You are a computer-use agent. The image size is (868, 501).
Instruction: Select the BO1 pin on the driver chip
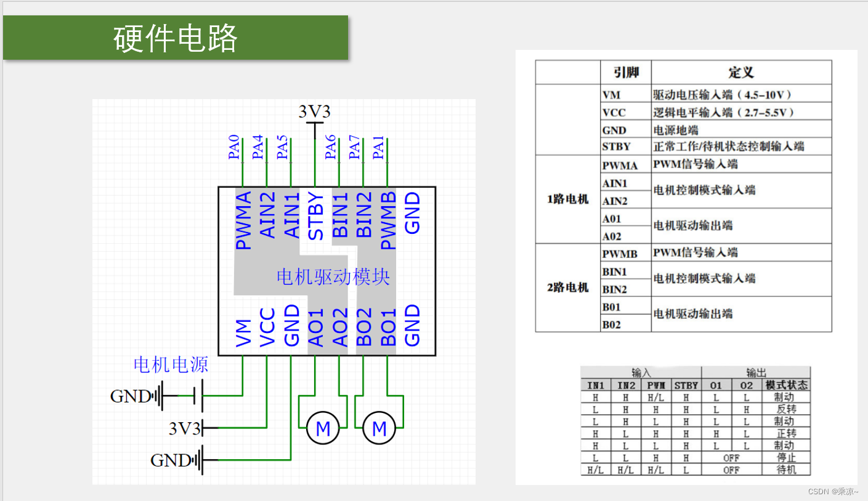click(388, 327)
